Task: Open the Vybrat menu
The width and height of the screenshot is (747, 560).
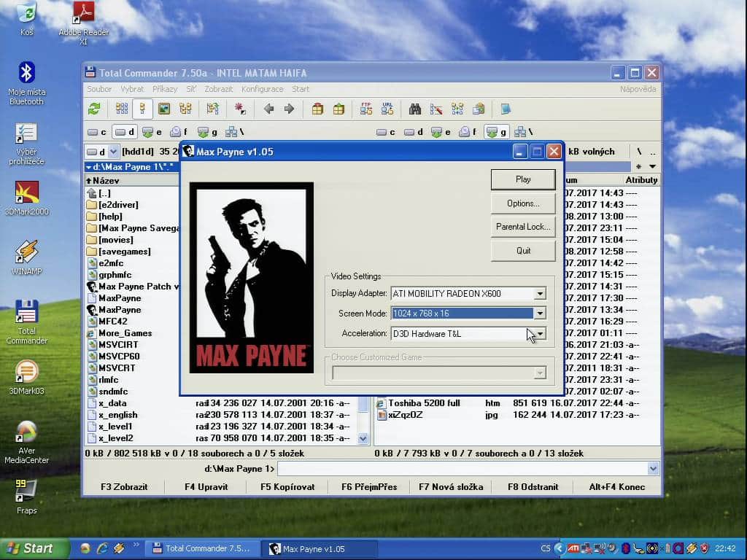Action: click(x=132, y=89)
